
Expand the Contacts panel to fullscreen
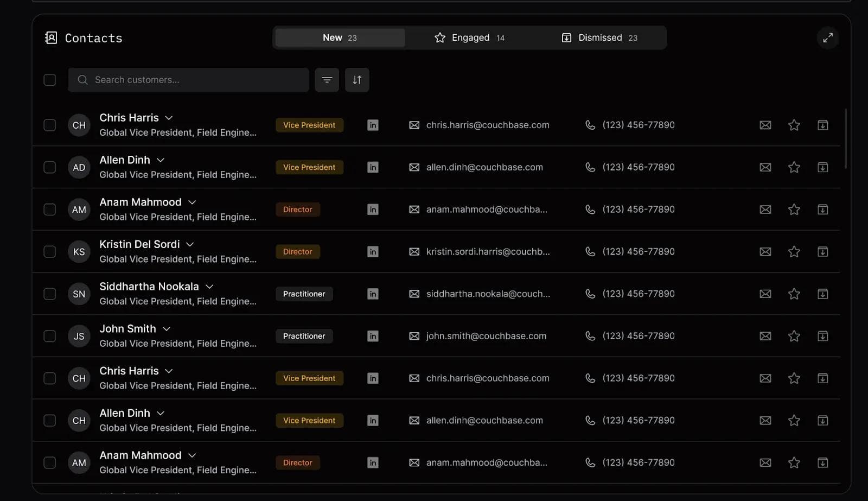pos(827,37)
